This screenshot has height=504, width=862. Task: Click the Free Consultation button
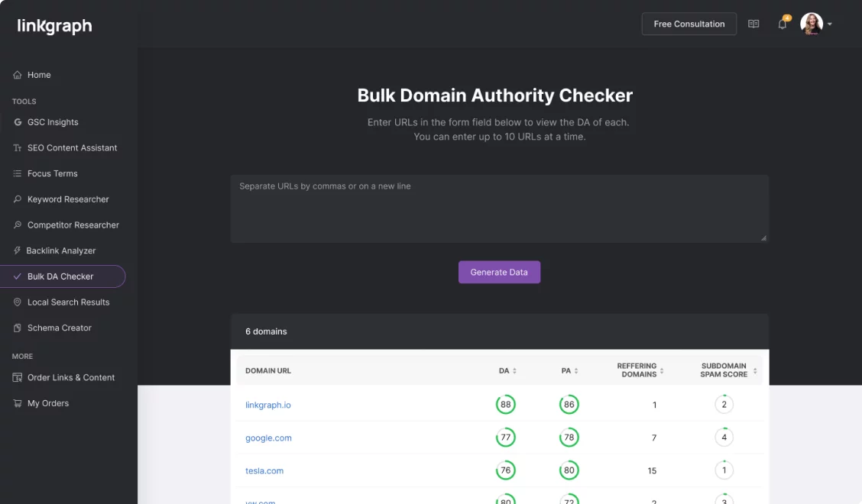tap(689, 24)
